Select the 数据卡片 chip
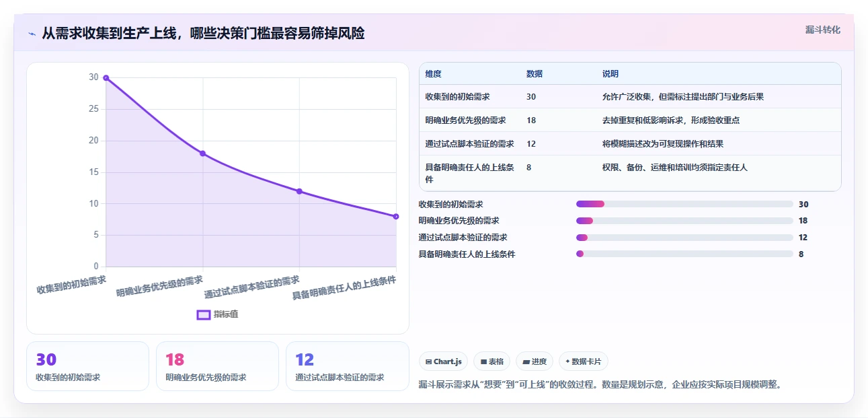 point(584,361)
